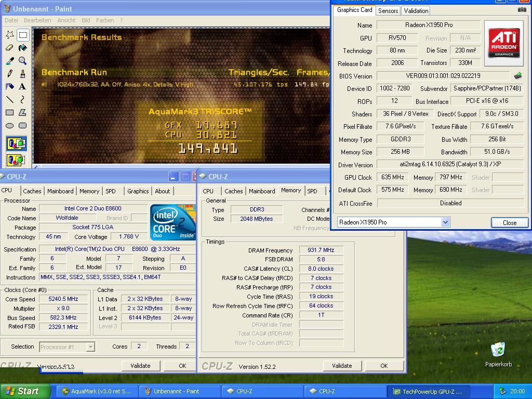This screenshot has width=532, height=399.
Task: Click the Core Speed value 5240.5 MHz
Action: click(63, 299)
